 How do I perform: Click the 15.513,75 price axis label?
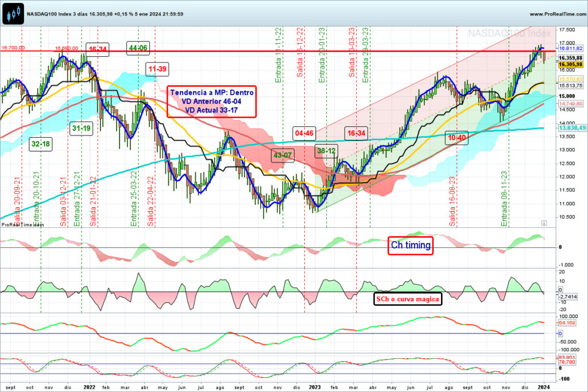tap(571, 86)
